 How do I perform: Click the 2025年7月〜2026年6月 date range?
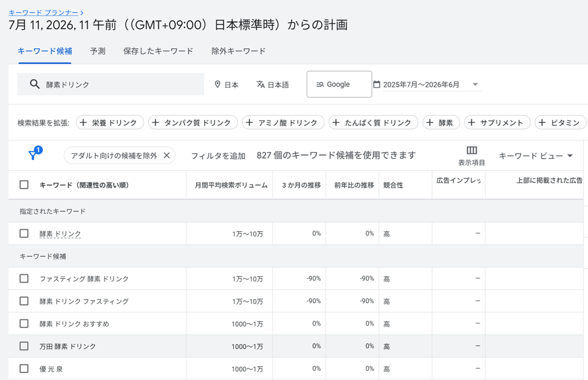click(x=421, y=84)
